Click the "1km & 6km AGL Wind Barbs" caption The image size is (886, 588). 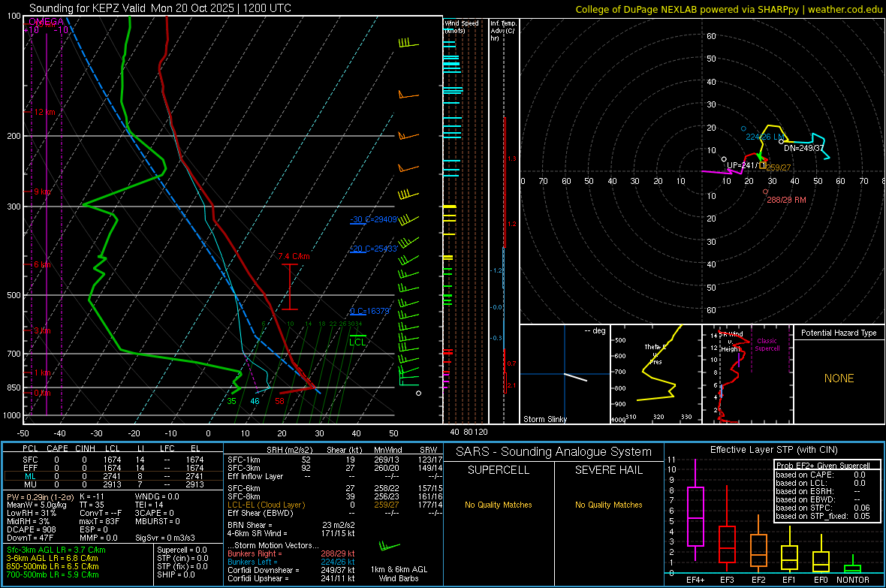click(x=399, y=574)
